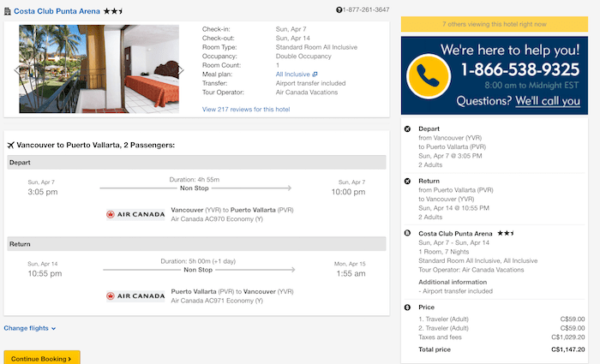Image resolution: width=600 pixels, height=364 pixels.
Task: Click the help icon next to 1-877-261-3647
Action: coord(339,10)
